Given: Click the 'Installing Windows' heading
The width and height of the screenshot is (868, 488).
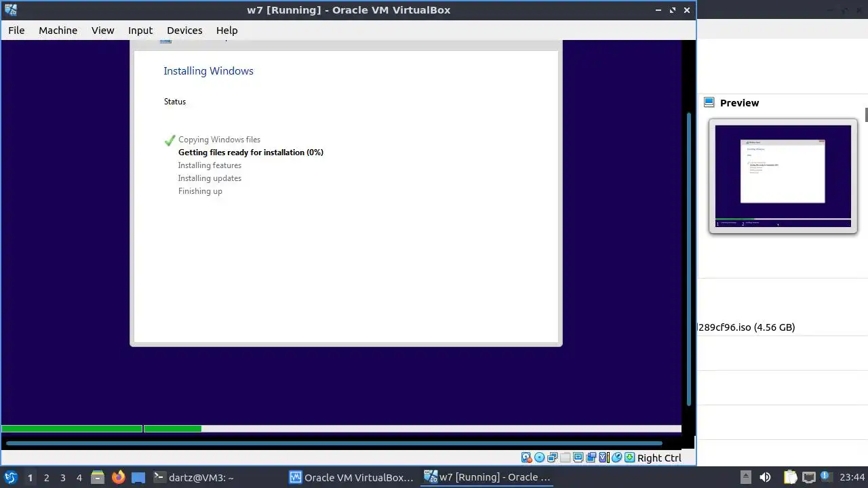Looking at the screenshot, I should coord(208,71).
